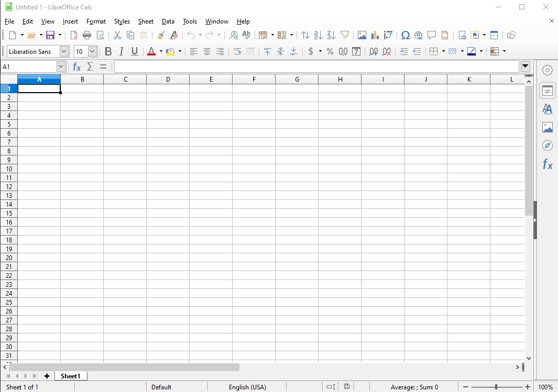This screenshot has width=558, height=392.
Task: Toggle Align Left
Action: (193, 51)
